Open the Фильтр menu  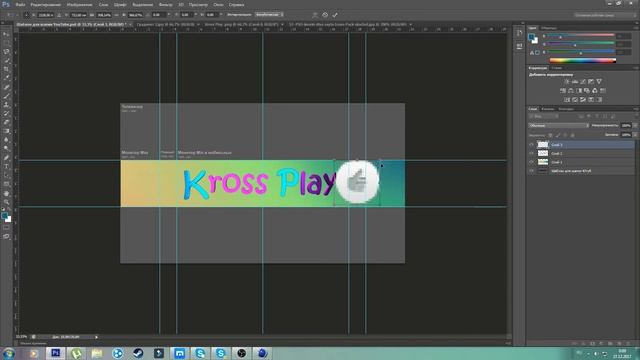coord(165,5)
